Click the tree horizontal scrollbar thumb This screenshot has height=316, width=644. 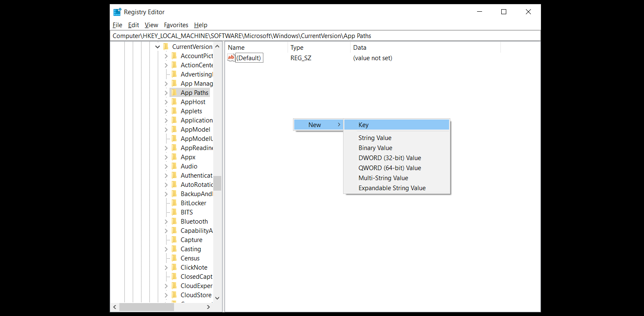(146, 307)
